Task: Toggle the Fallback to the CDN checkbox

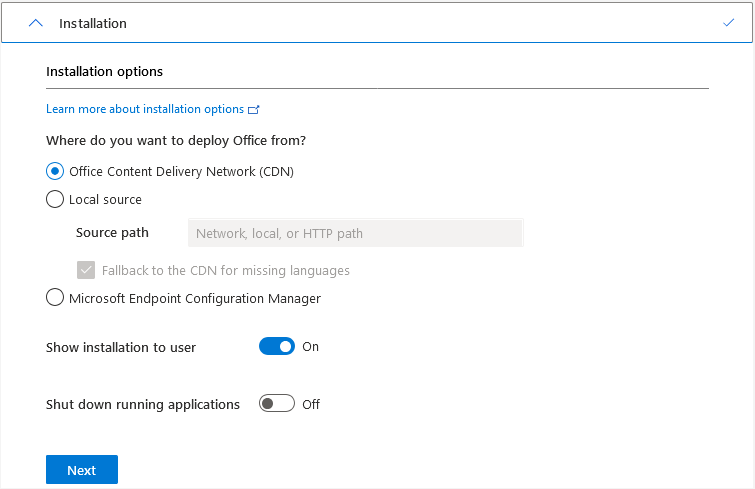Action: [x=85, y=270]
